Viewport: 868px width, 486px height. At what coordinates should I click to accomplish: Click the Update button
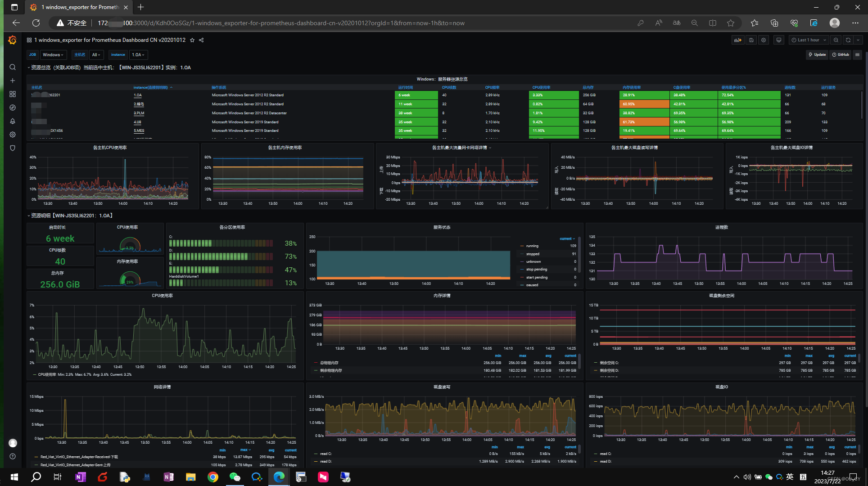(817, 54)
